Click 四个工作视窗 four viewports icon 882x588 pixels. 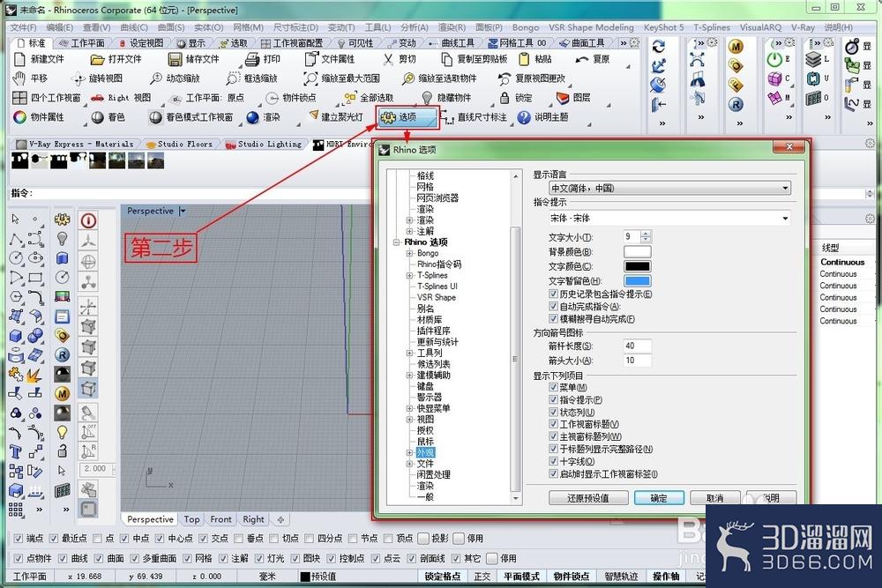pos(19,98)
